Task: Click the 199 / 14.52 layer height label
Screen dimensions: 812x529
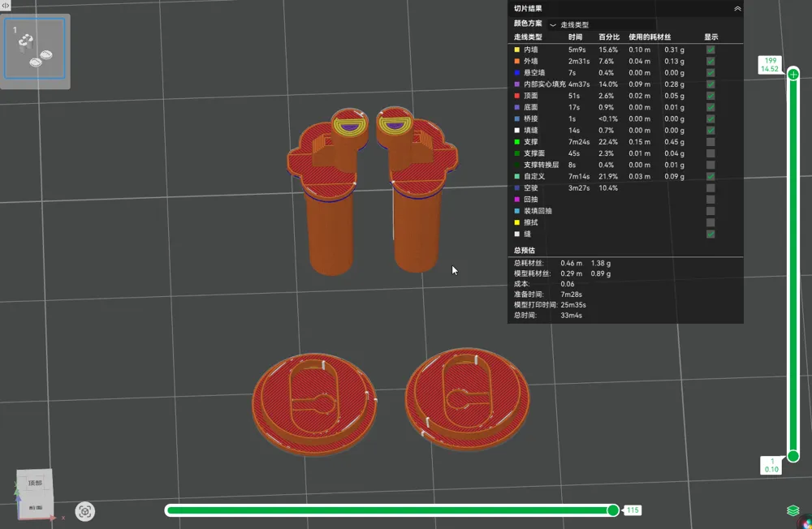Action: point(770,65)
